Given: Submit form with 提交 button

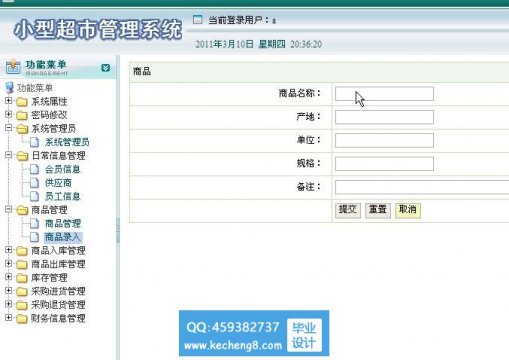Looking at the screenshot, I should point(348,210).
